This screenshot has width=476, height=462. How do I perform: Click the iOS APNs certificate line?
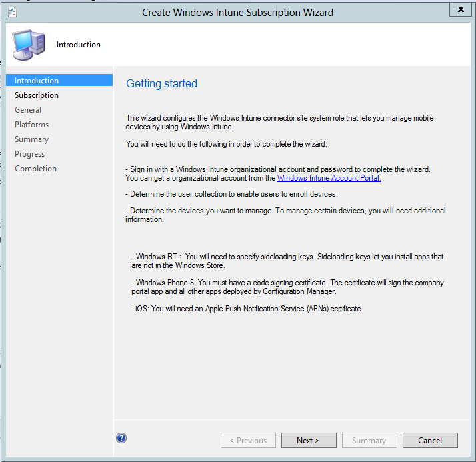pos(247,309)
